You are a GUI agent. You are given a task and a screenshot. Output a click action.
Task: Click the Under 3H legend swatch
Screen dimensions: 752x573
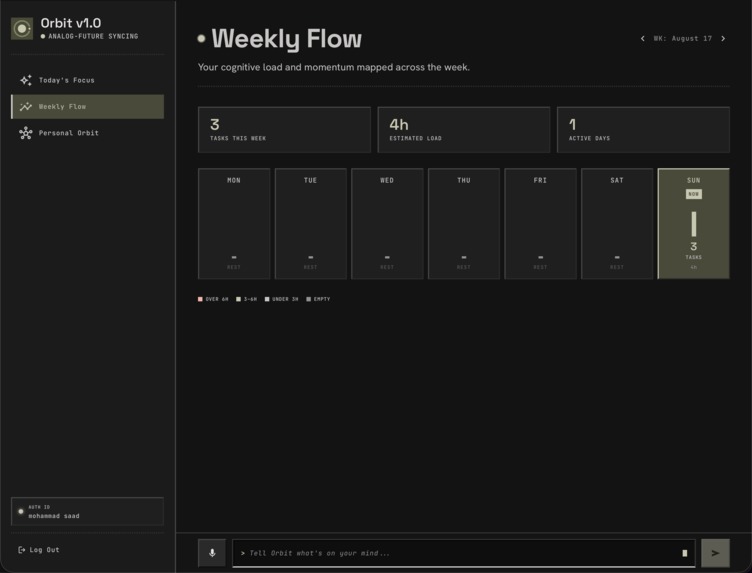[267, 299]
